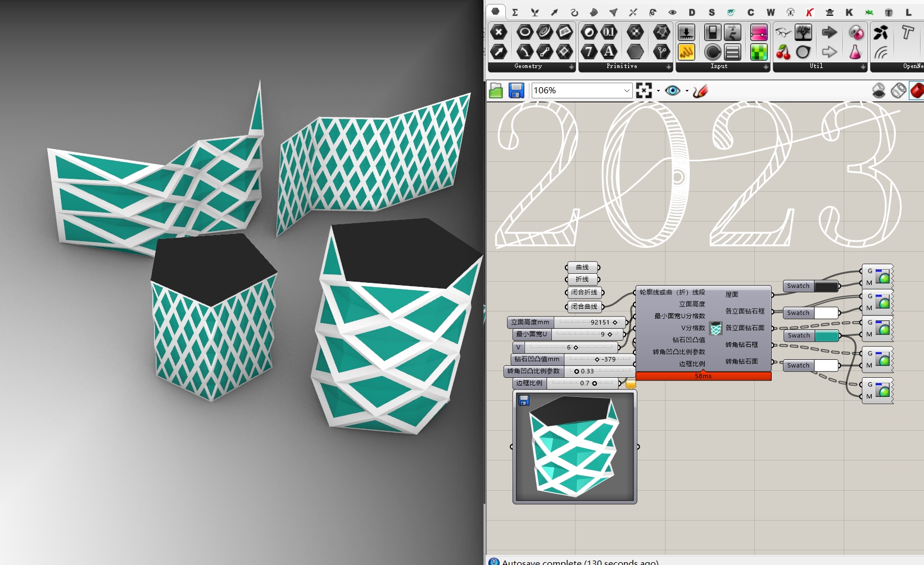The height and width of the screenshot is (565, 924).
Task: Click the rendered model thumbnail in the viewer
Action: (x=575, y=447)
